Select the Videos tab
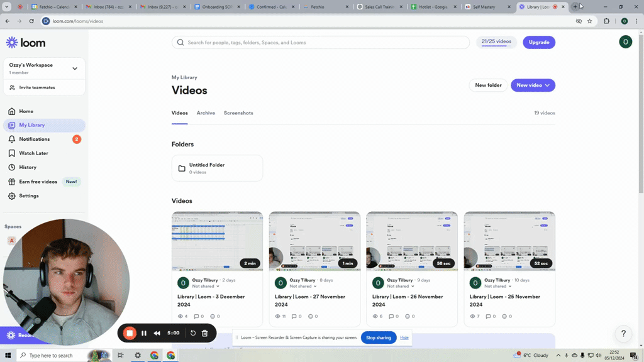Image resolution: width=644 pixels, height=362 pixels. coord(179,113)
